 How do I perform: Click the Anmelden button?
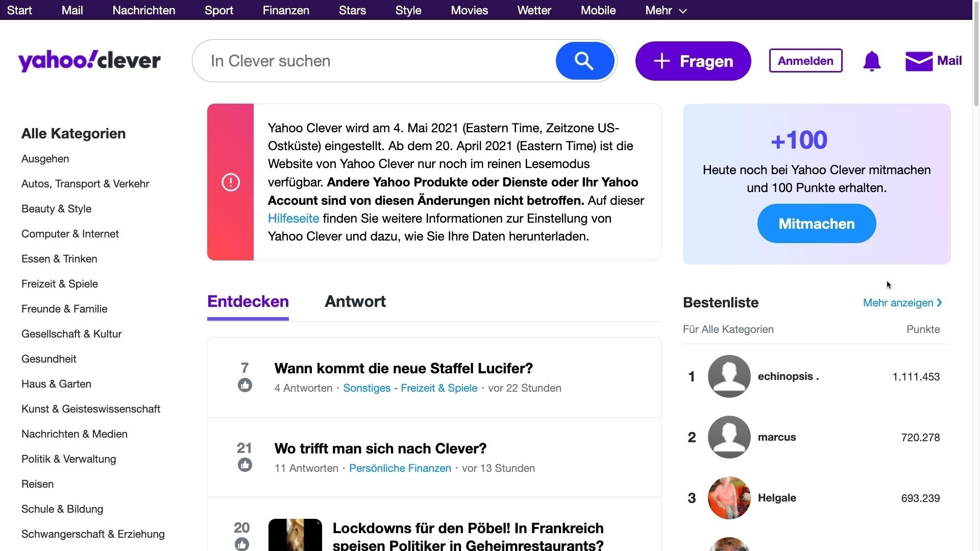[805, 61]
